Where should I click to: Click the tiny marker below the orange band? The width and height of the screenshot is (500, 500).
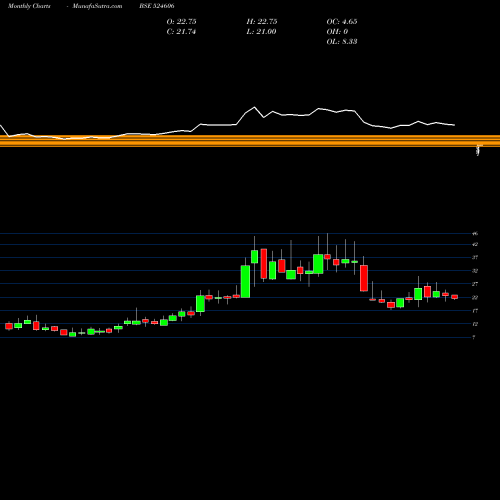coord(479,151)
